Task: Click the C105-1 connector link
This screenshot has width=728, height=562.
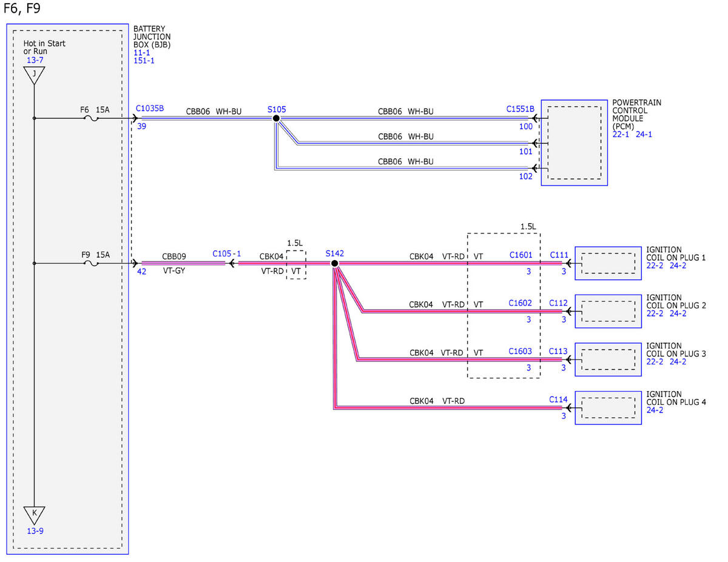Action: [x=227, y=253]
